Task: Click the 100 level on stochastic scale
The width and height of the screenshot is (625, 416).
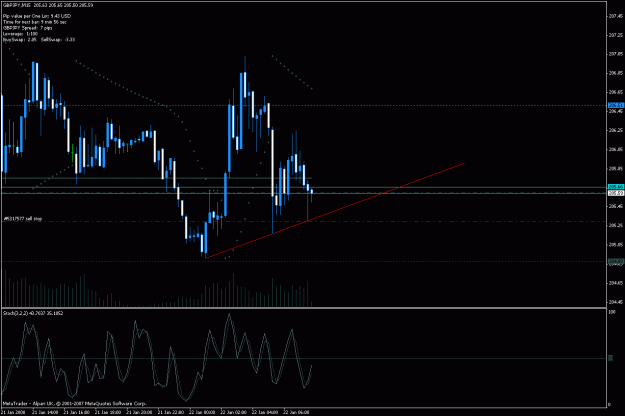Action: point(612,312)
